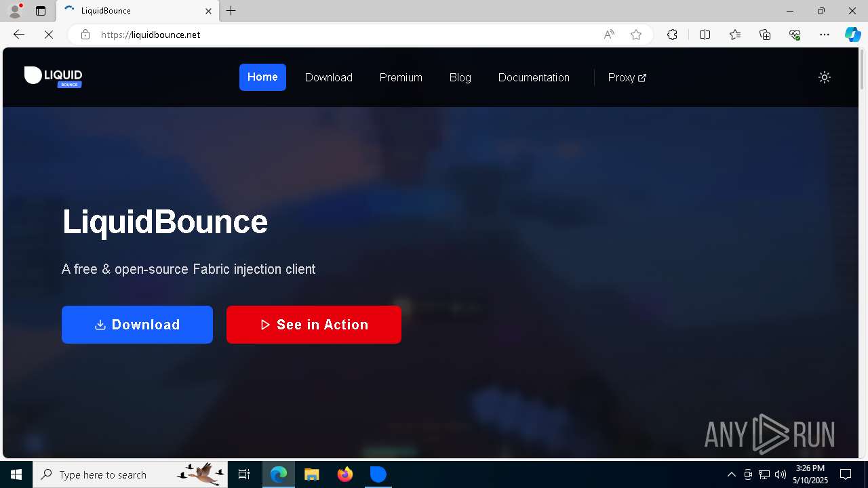Click the taskbar search box
The width and height of the screenshot is (868, 488).
tap(131, 474)
